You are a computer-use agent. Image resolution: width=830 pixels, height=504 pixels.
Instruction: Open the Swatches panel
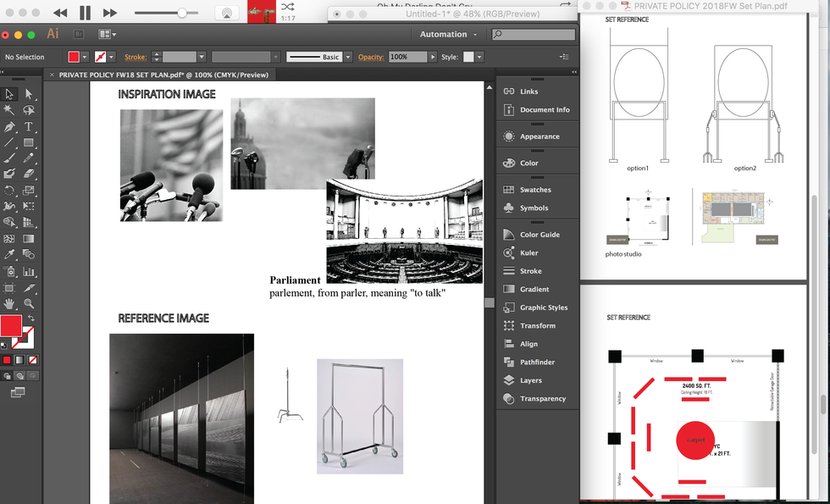click(x=534, y=190)
